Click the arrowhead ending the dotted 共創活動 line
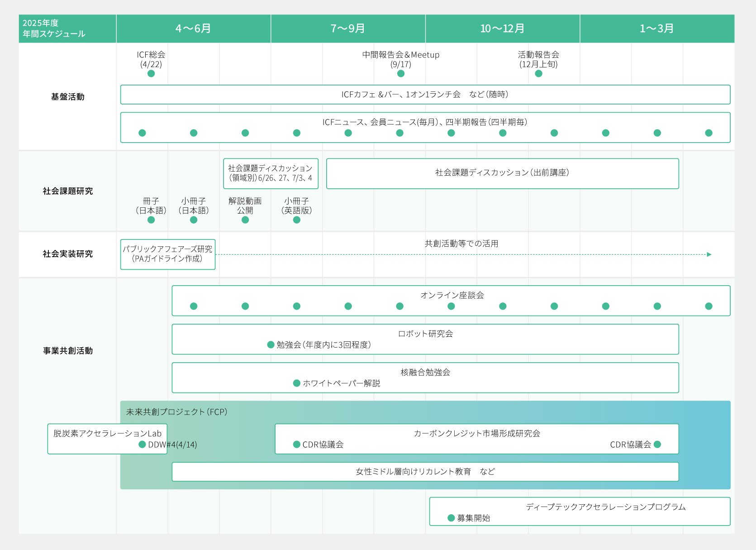This screenshot has width=756, height=550. click(709, 254)
